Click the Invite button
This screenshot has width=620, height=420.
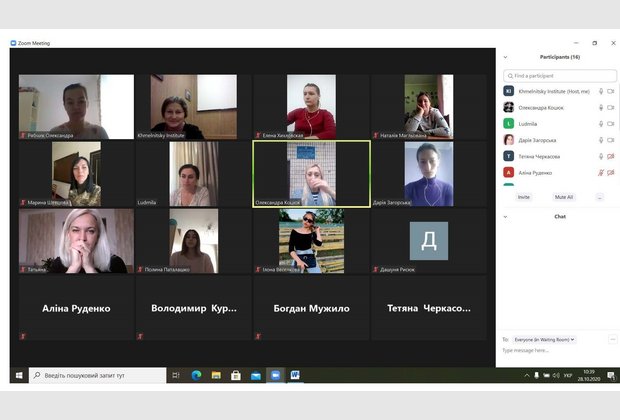(524, 197)
